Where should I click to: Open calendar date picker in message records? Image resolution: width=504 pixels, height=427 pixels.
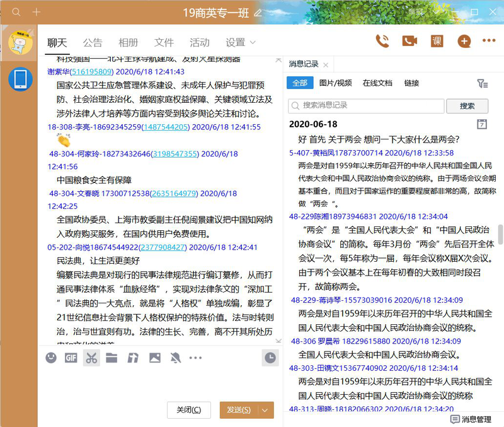tap(482, 124)
